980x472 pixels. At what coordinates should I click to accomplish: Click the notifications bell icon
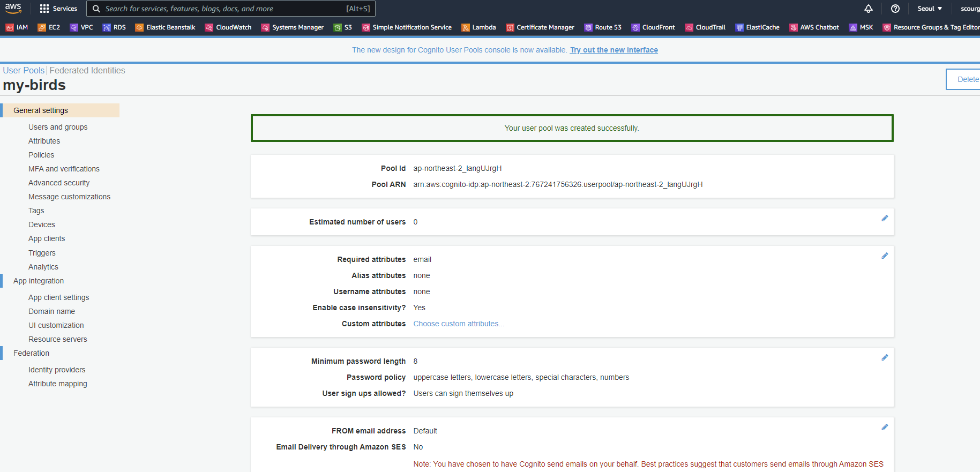(x=869, y=9)
